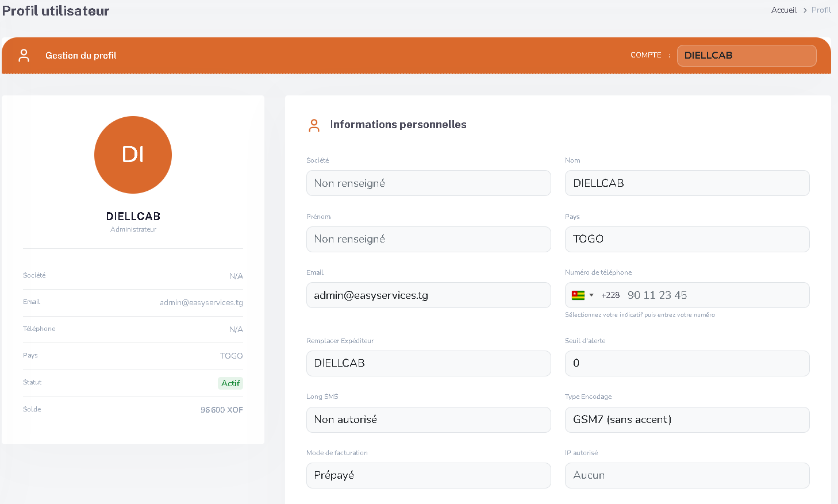Click the Informations personnelles heading
This screenshot has width=838, height=504.
tap(398, 125)
